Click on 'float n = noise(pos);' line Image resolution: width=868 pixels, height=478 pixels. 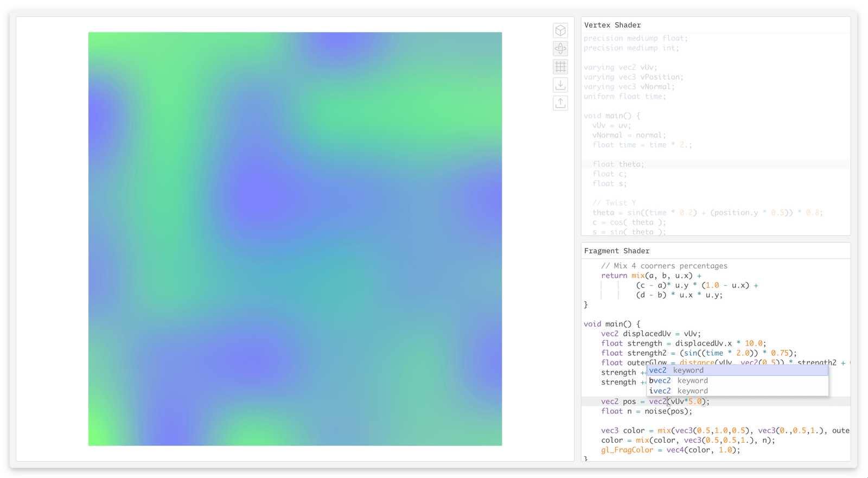[646, 411]
